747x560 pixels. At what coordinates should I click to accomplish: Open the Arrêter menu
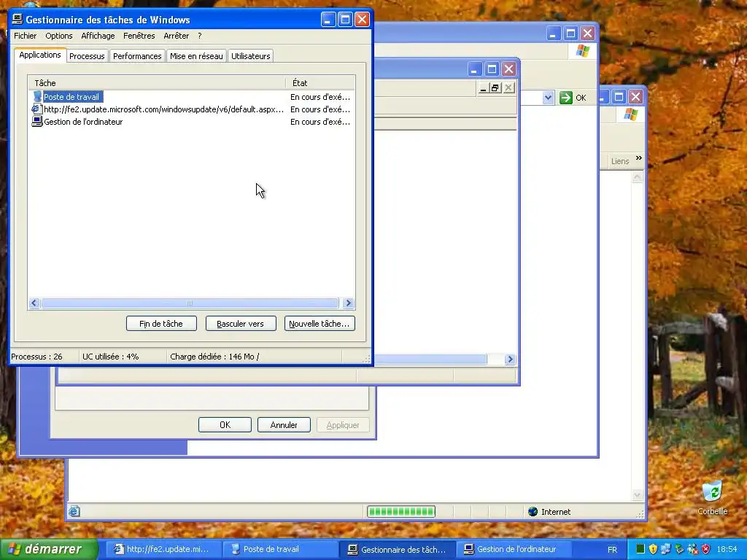(177, 36)
